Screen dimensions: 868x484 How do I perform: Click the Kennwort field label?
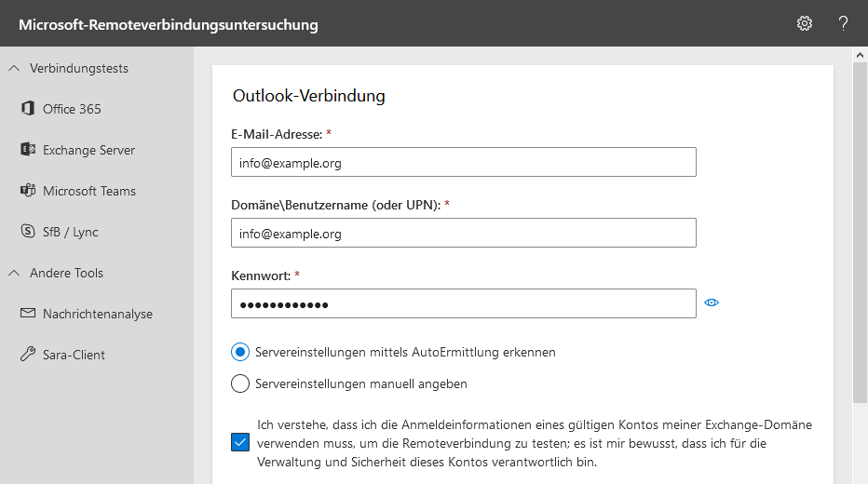pos(261,276)
